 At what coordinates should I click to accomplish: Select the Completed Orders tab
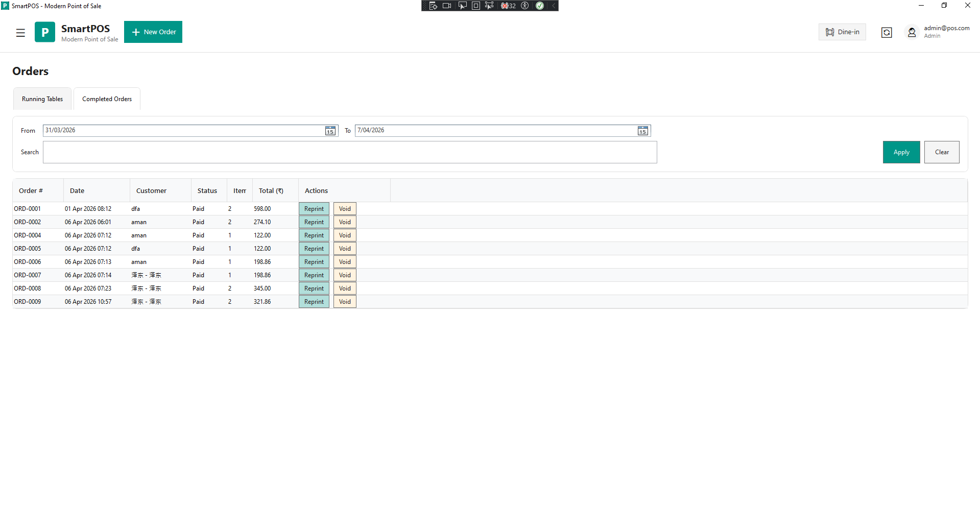coord(107,99)
